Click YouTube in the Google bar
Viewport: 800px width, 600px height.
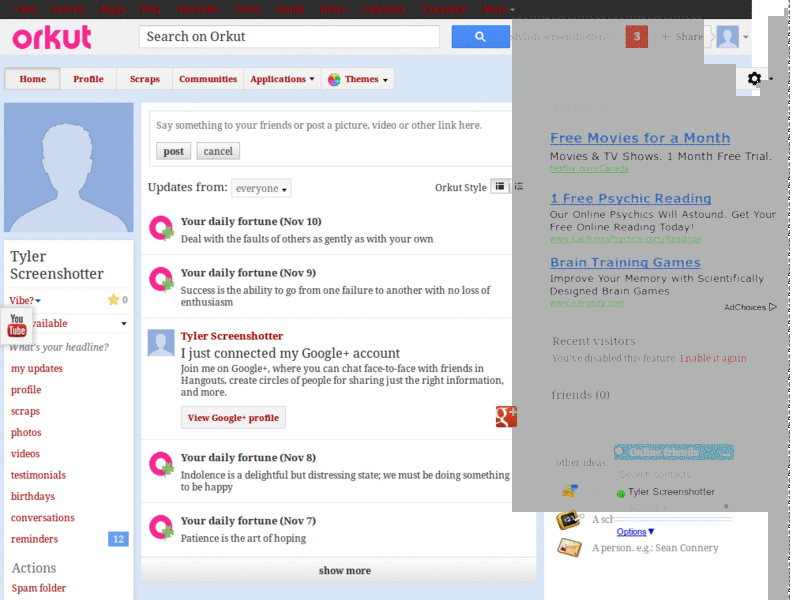tap(198, 9)
